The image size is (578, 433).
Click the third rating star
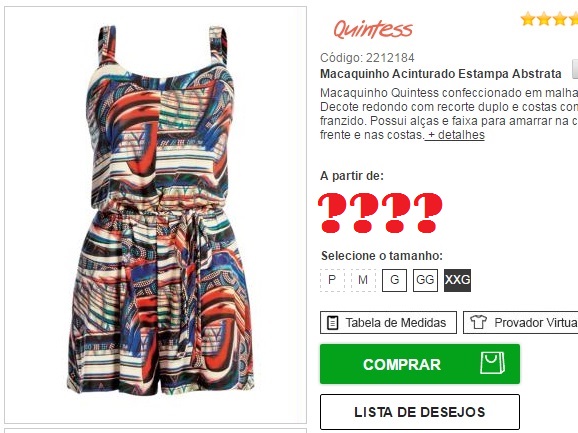[x=560, y=19]
